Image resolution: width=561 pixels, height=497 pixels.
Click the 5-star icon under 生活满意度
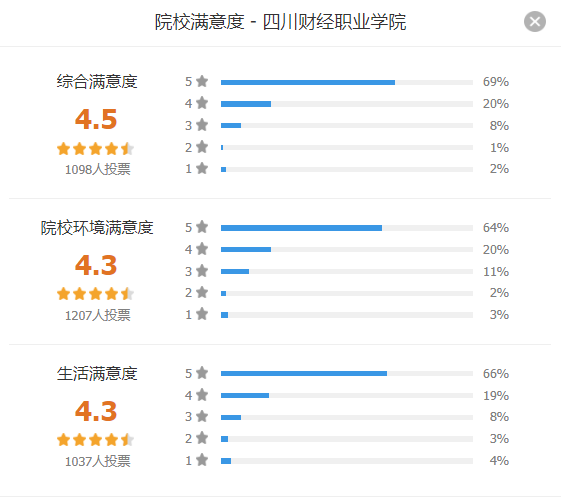(202, 373)
